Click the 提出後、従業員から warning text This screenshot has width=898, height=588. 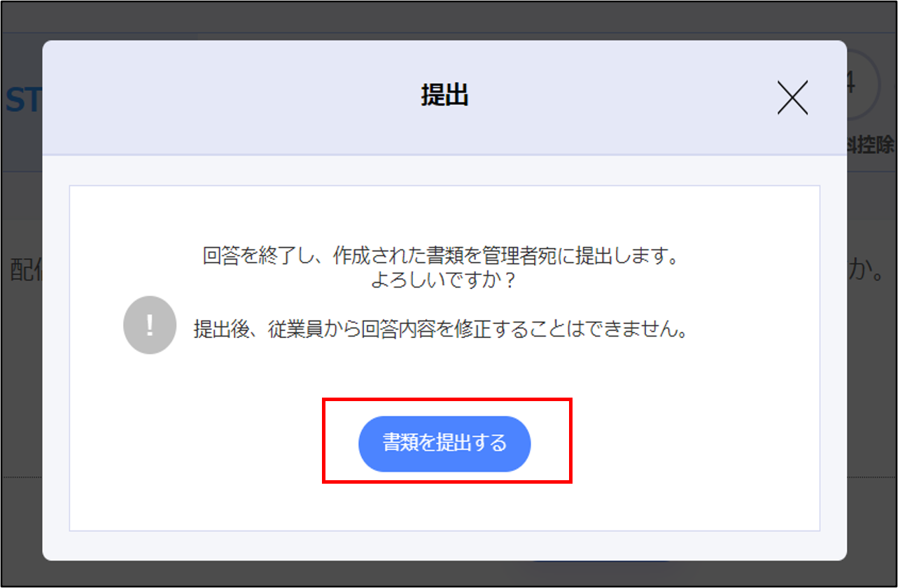click(441, 329)
